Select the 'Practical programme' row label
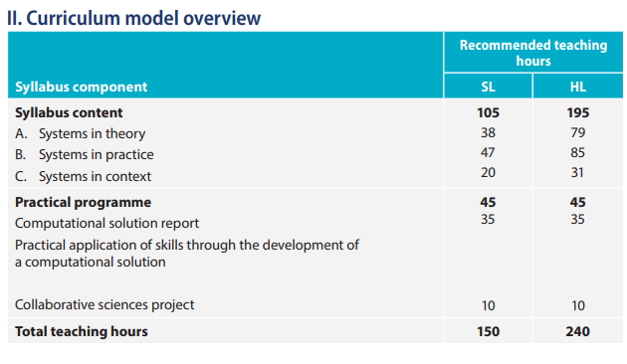The image size is (627, 364). (84, 202)
